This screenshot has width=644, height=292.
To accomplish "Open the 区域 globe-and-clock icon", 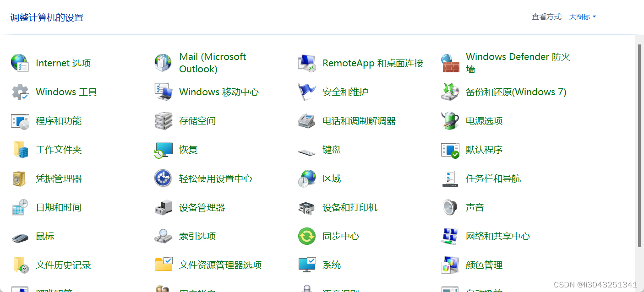I will pos(306,178).
